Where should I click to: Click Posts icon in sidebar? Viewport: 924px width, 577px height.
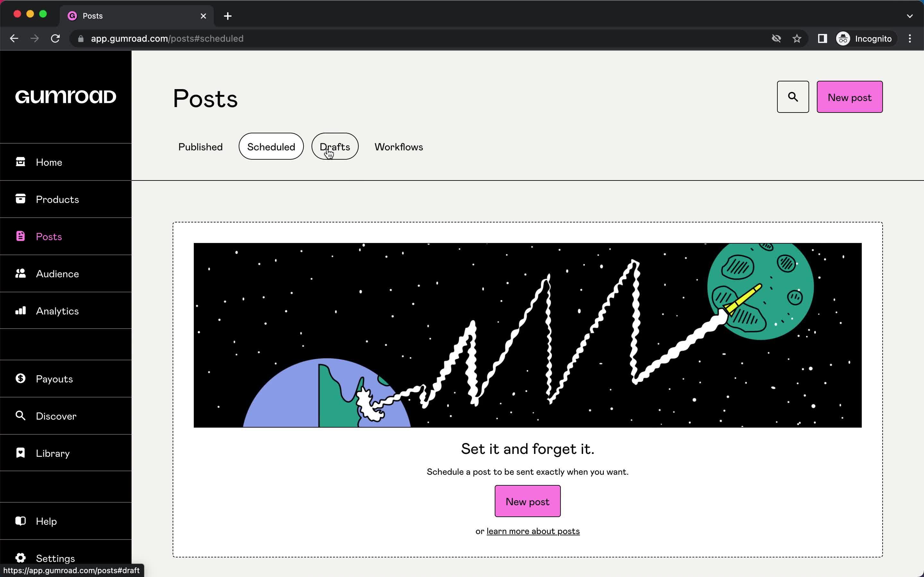coord(22,237)
